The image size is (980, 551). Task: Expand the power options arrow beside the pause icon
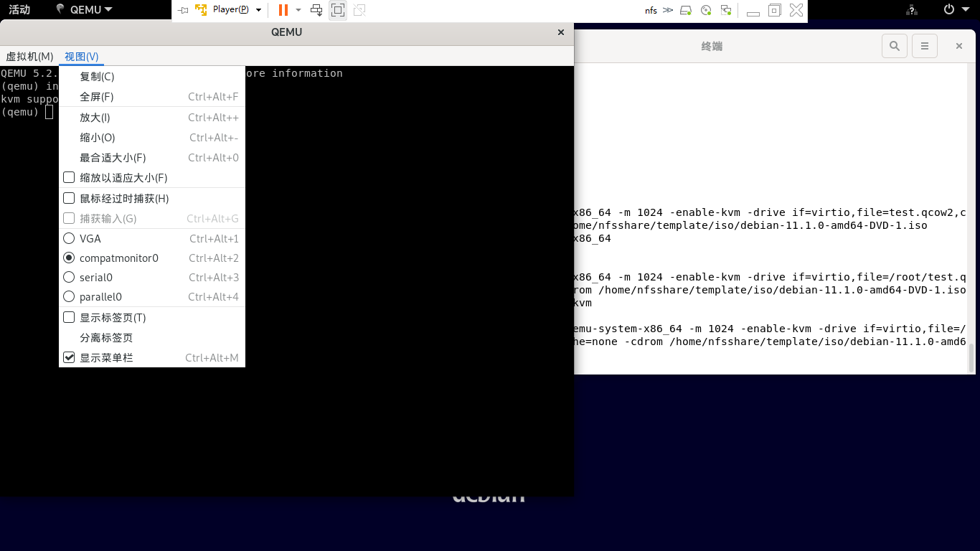[x=298, y=10]
